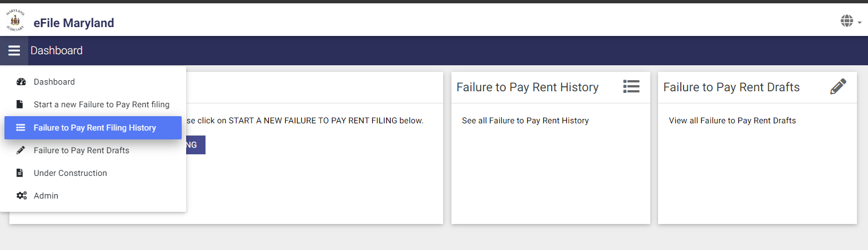Toggle the hamburger navigation menu
This screenshot has width=868, height=250.
click(x=14, y=51)
